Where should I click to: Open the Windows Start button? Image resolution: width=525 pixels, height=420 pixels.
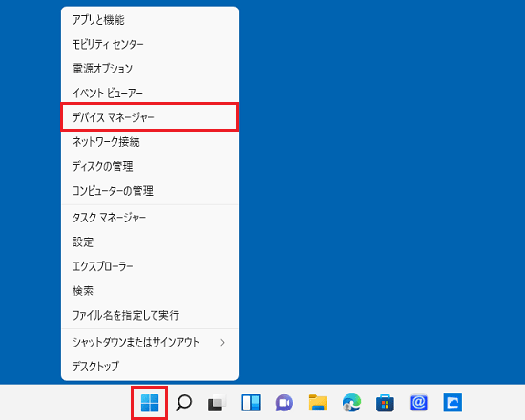[x=150, y=403]
